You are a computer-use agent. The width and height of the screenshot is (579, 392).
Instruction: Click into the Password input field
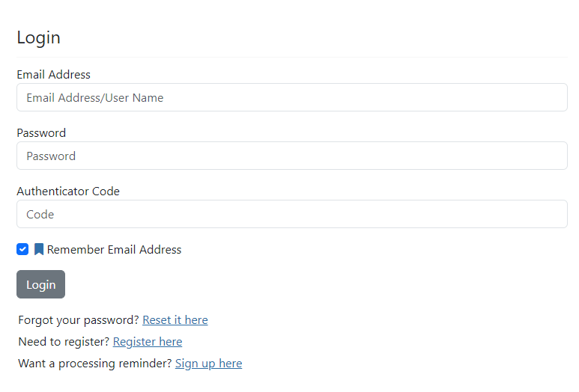point(291,156)
